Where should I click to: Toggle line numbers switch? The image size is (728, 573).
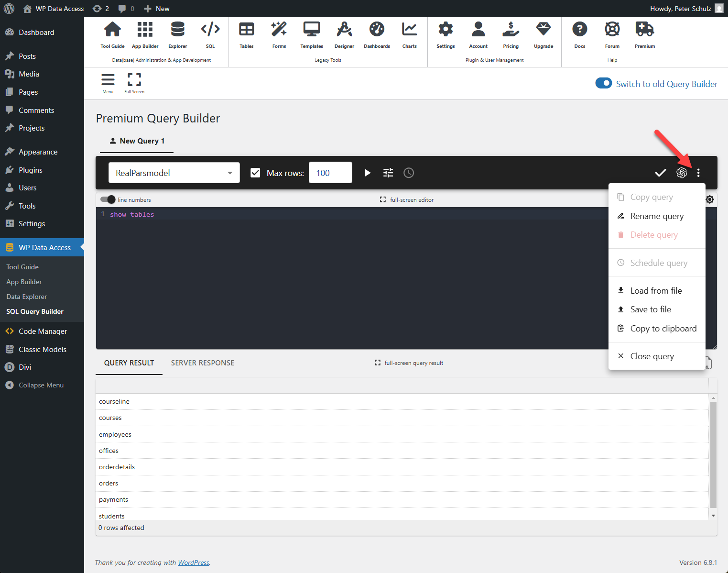click(108, 199)
